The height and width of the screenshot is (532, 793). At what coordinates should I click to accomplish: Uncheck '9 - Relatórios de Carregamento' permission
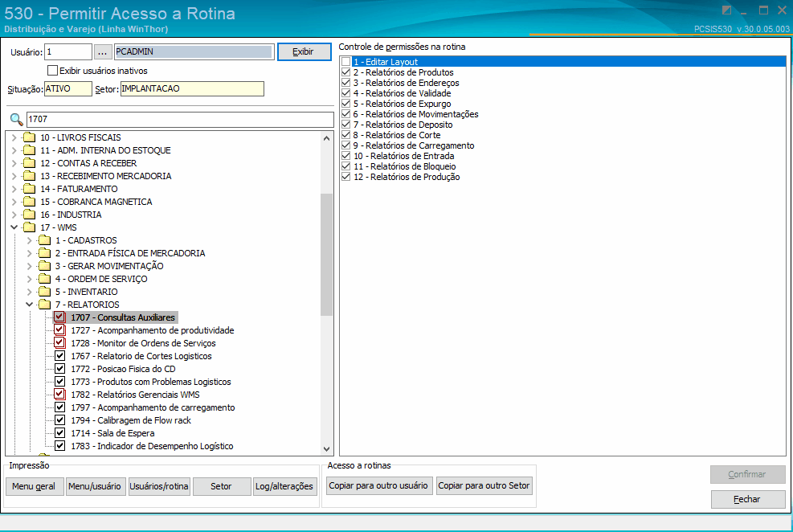[x=346, y=145]
